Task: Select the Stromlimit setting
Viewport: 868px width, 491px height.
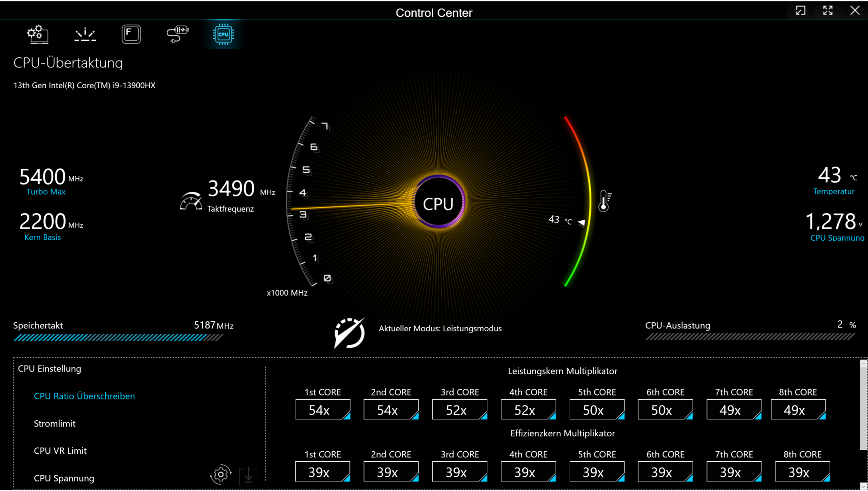Action: click(x=55, y=424)
